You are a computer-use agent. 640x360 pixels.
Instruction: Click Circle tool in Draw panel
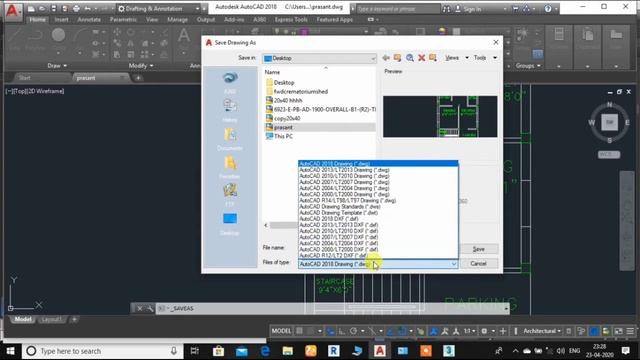[58, 35]
